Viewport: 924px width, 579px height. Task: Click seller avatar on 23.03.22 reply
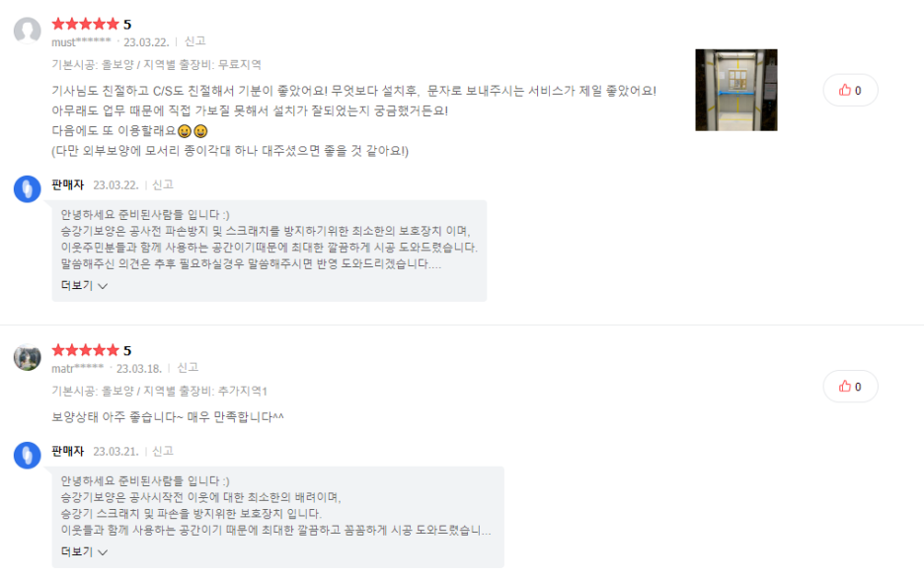(27, 189)
